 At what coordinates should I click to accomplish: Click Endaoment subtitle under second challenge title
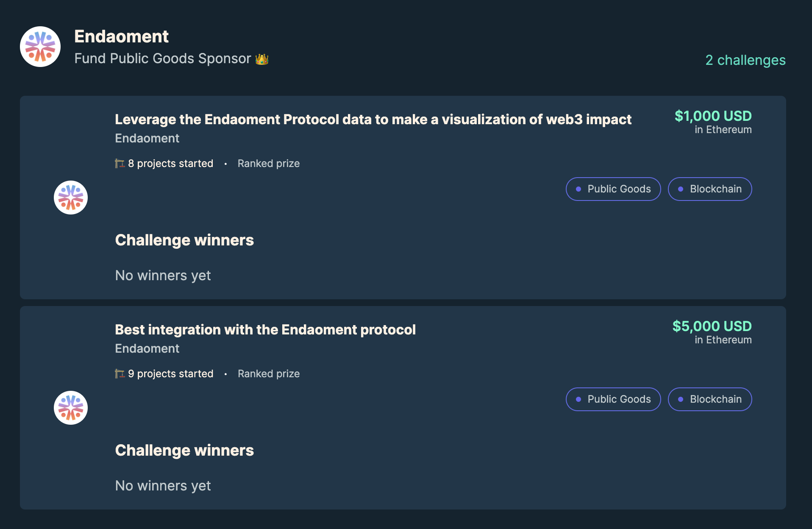(147, 348)
